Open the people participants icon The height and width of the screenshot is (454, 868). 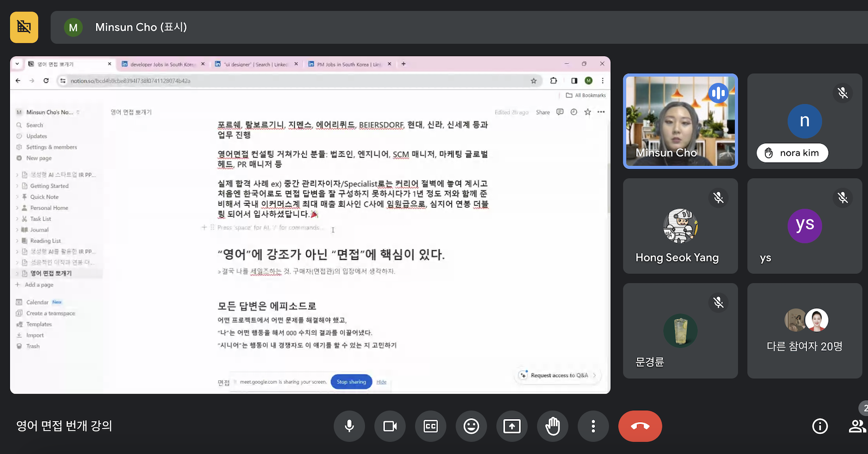857,426
